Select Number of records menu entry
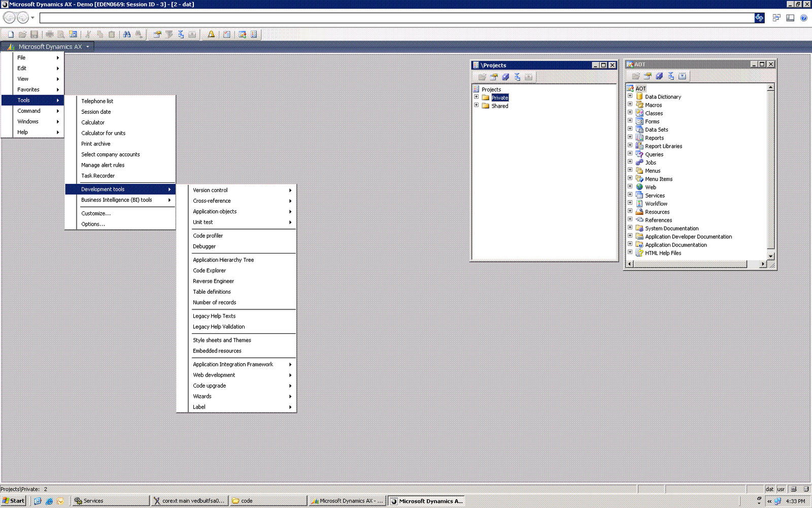Screen dimensions: 812x508 pyautogui.click(x=236, y=303)
